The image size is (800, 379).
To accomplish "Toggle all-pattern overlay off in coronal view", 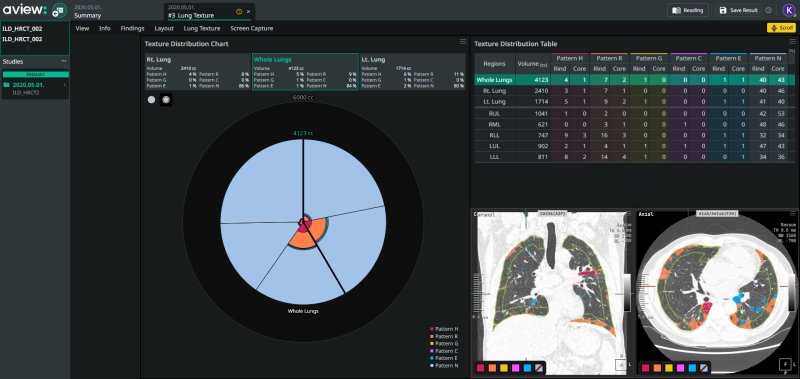I will click(539, 367).
